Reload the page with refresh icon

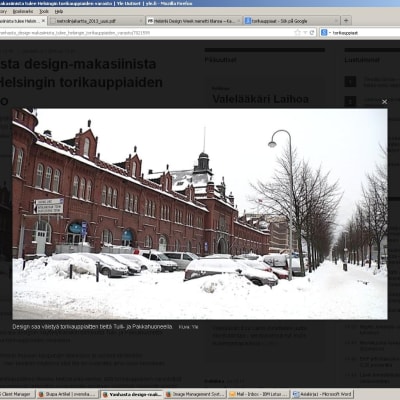point(312,32)
